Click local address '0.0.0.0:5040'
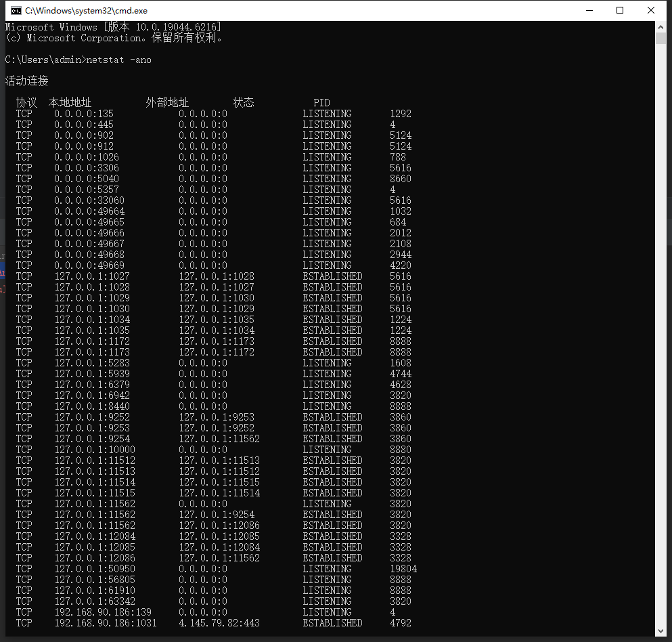672x642 pixels. click(x=86, y=178)
